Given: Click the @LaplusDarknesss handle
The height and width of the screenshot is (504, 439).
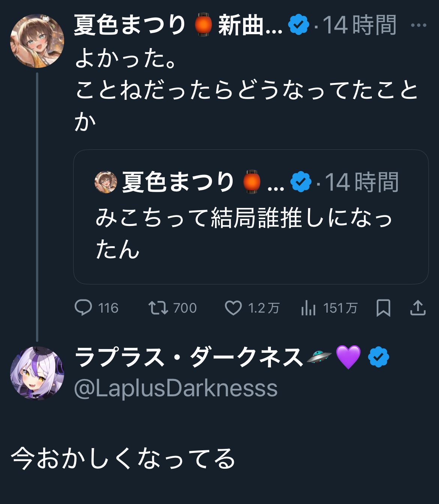Looking at the screenshot, I should pos(176,388).
